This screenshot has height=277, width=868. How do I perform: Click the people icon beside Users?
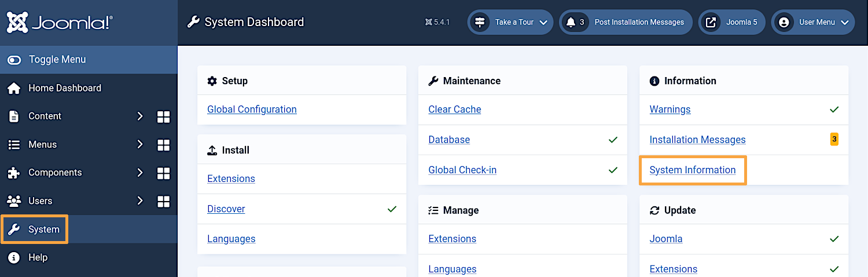[14, 201]
